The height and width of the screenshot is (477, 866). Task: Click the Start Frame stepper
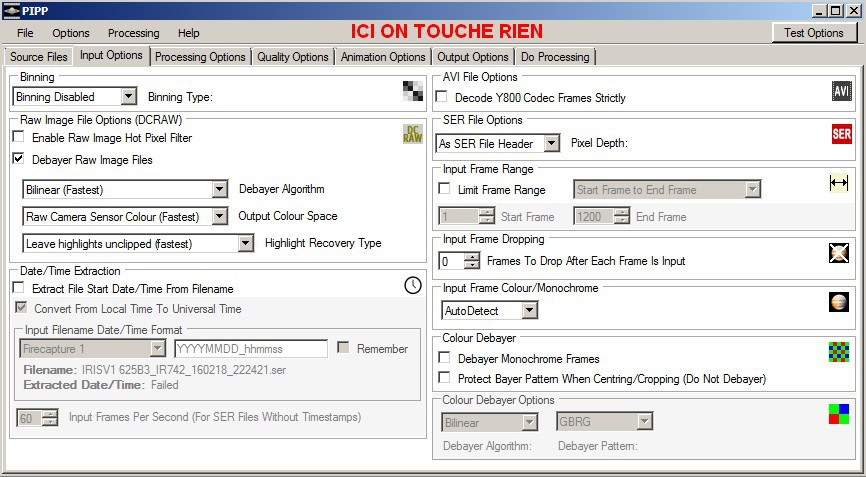tap(487, 216)
